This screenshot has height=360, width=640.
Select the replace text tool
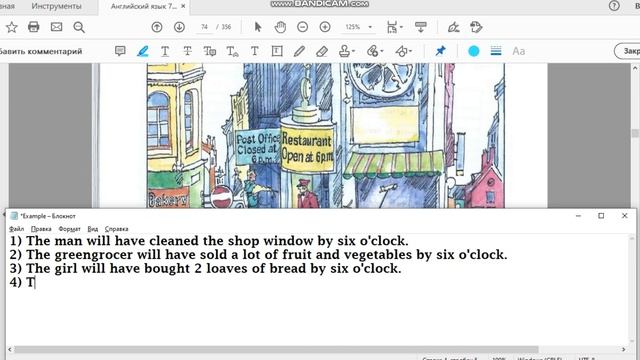coord(210,51)
